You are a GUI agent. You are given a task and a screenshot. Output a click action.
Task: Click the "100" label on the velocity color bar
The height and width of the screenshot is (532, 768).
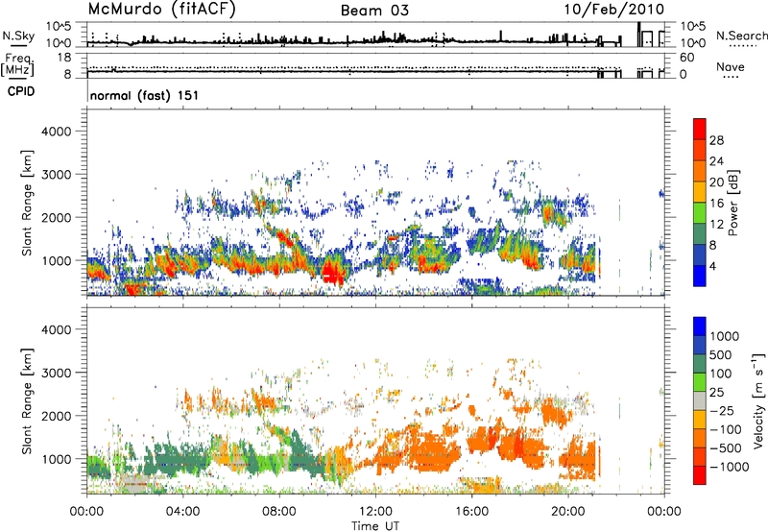(x=721, y=374)
